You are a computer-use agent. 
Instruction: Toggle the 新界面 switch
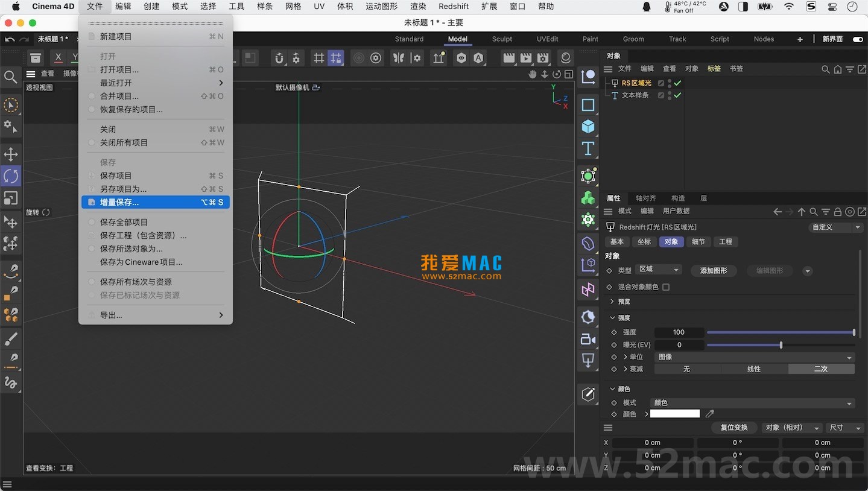coord(858,39)
